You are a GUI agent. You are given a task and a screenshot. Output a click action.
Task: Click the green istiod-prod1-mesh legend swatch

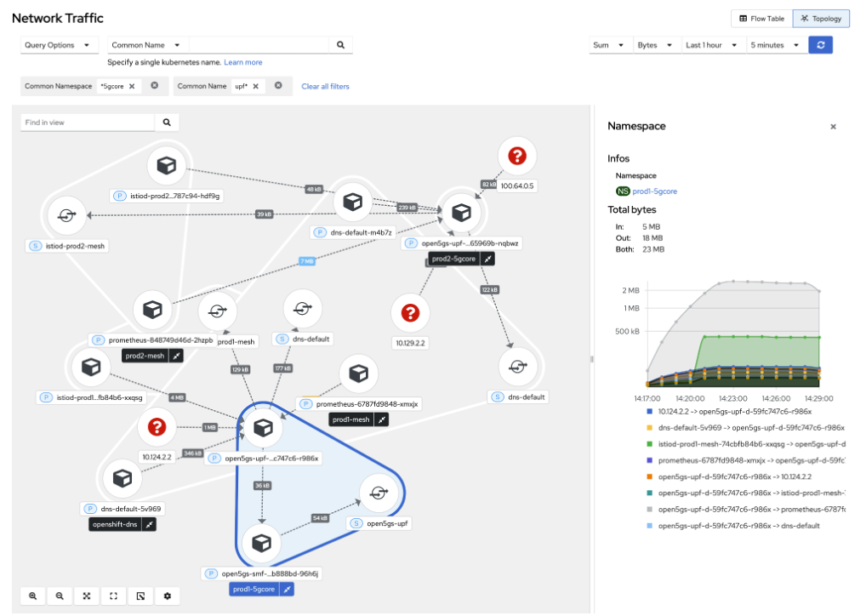(x=650, y=444)
